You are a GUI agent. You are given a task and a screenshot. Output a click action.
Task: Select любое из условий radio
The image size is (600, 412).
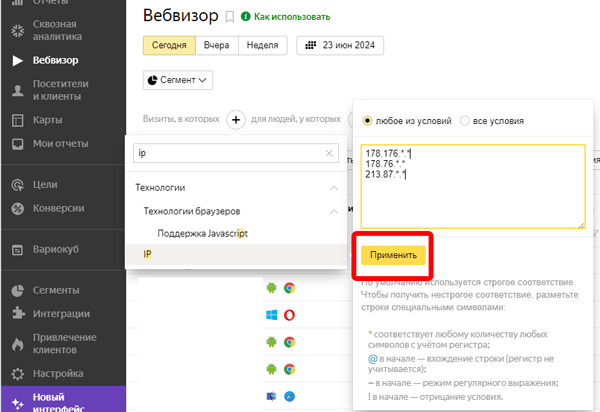[367, 121]
